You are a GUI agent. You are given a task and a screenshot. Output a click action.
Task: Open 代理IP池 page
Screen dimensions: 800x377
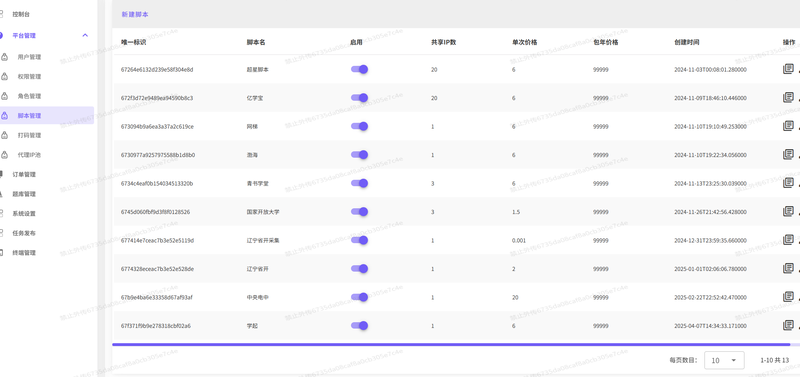(x=29, y=155)
